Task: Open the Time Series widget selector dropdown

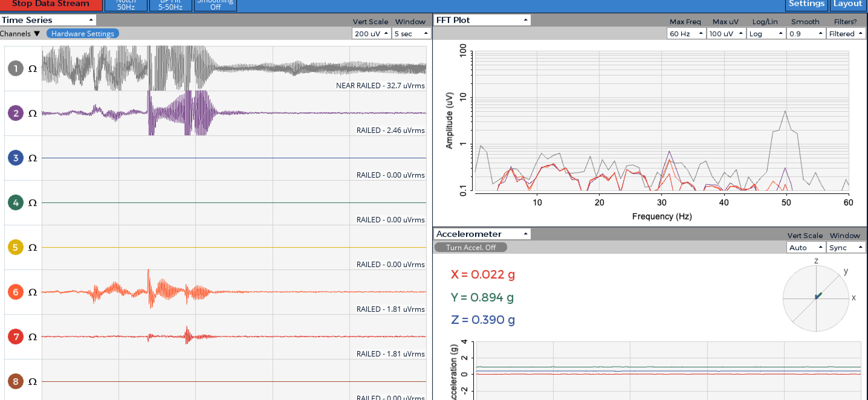Action: coord(48,20)
